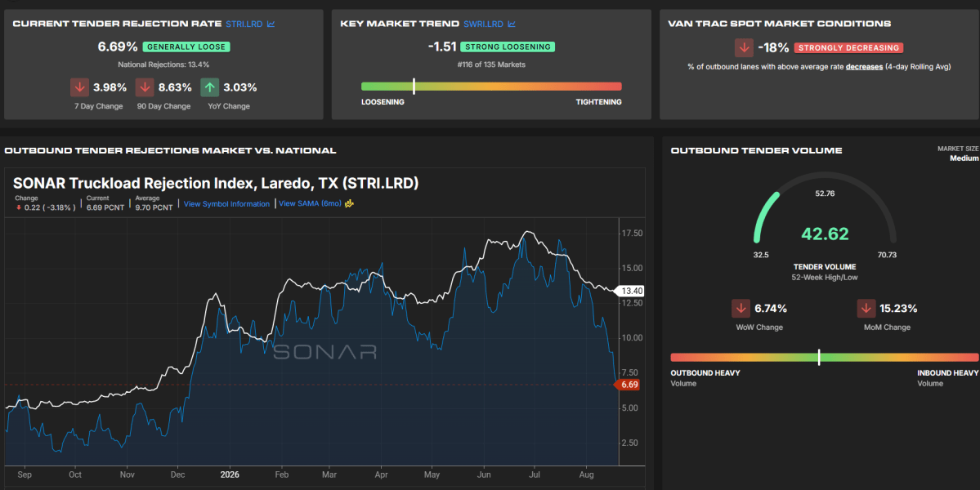Screen dimensions: 980x490
Task: Click the 8.63% 90-day change value
Action: click(175, 87)
